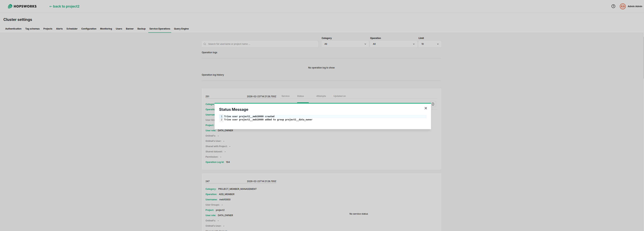Change the Limit dropdown from 10
This screenshot has width=644, height=231.
tap(430, 44)
